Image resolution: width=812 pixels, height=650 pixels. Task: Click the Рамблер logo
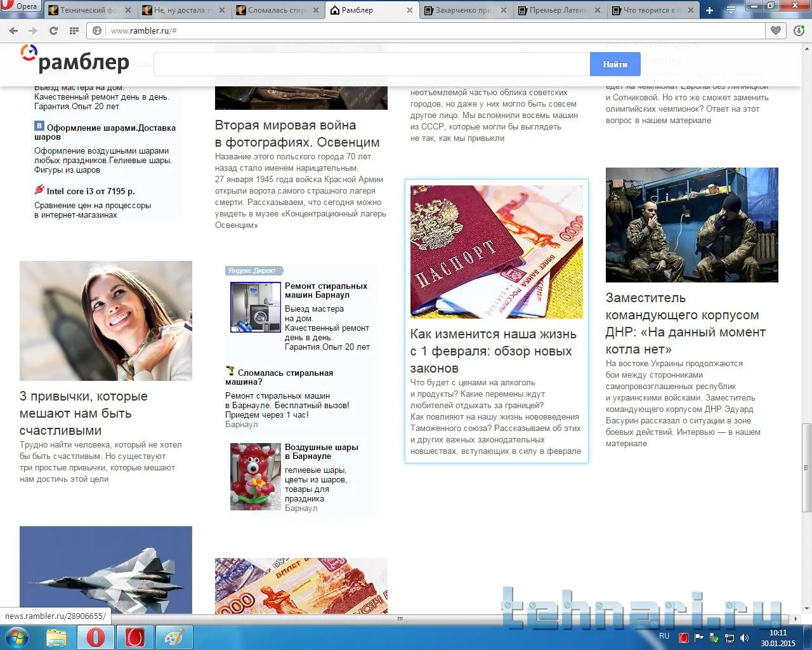75,59
